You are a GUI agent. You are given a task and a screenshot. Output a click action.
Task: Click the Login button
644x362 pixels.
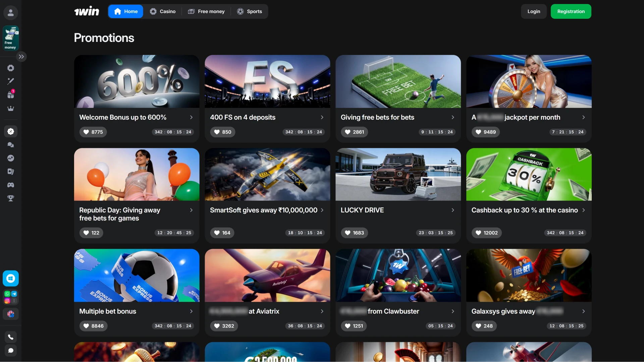coord(534,11)
